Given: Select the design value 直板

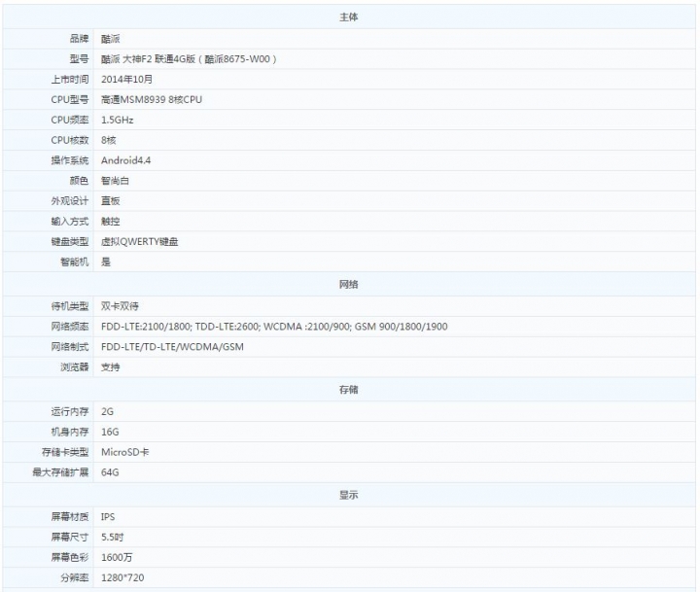Looking at the screenshot, I should click(x=110, y=201).
